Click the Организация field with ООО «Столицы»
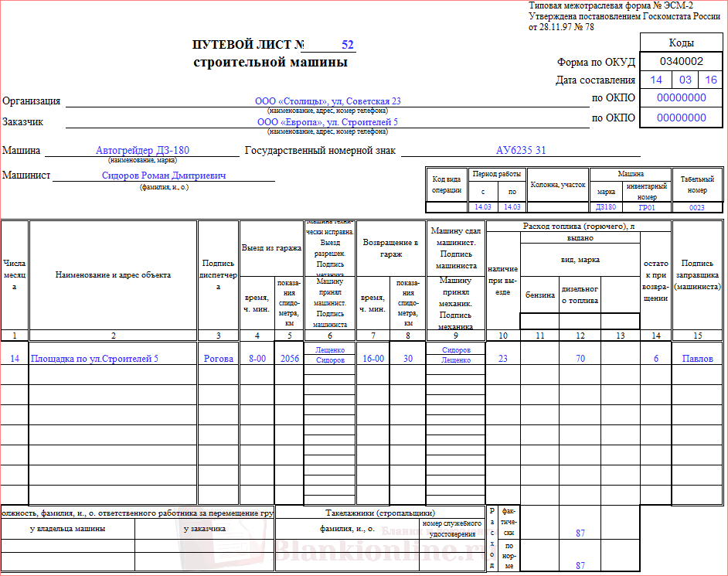Image resolution: width=728 pixels, height=576 pixels. tap(328, 101)
